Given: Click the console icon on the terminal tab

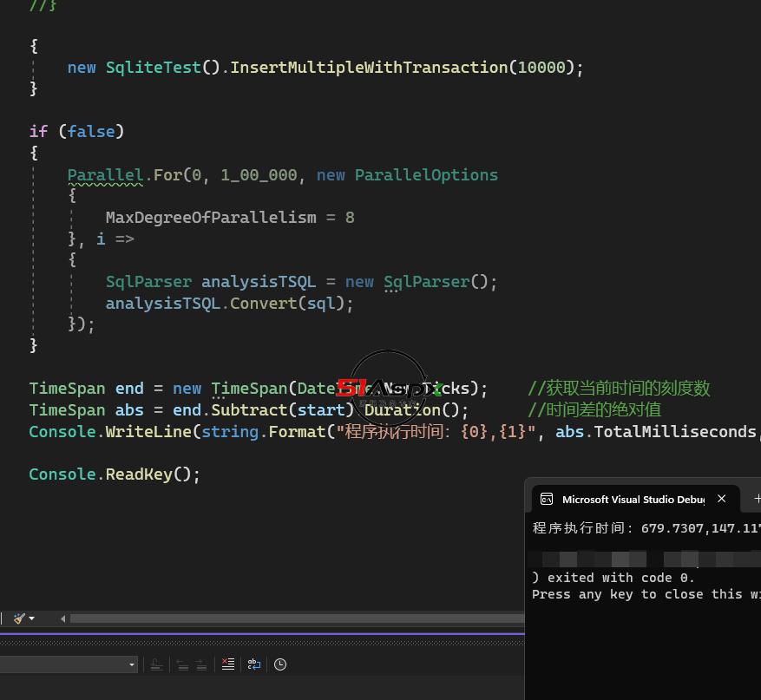Looking at the screenshot, I should click(x=547, y=499).
